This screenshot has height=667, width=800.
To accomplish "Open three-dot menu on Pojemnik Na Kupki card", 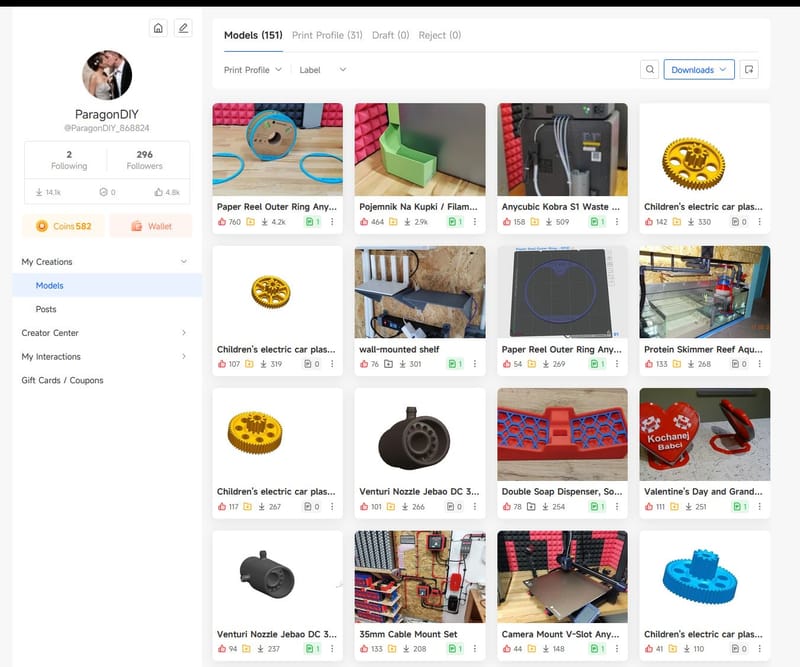I will (x=474, y=222).
